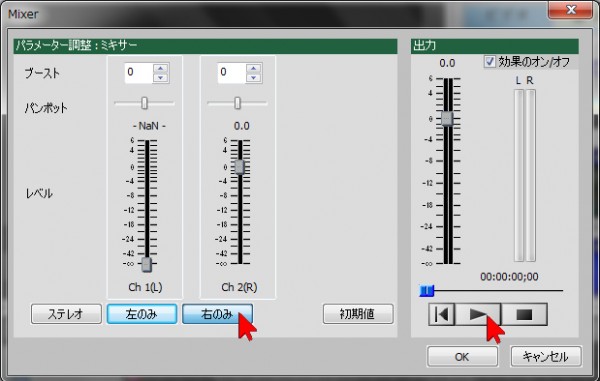Toggle the 効果のオン/オフ checkbox
Screen dimensions: 600x381
[x=489, y=62]
